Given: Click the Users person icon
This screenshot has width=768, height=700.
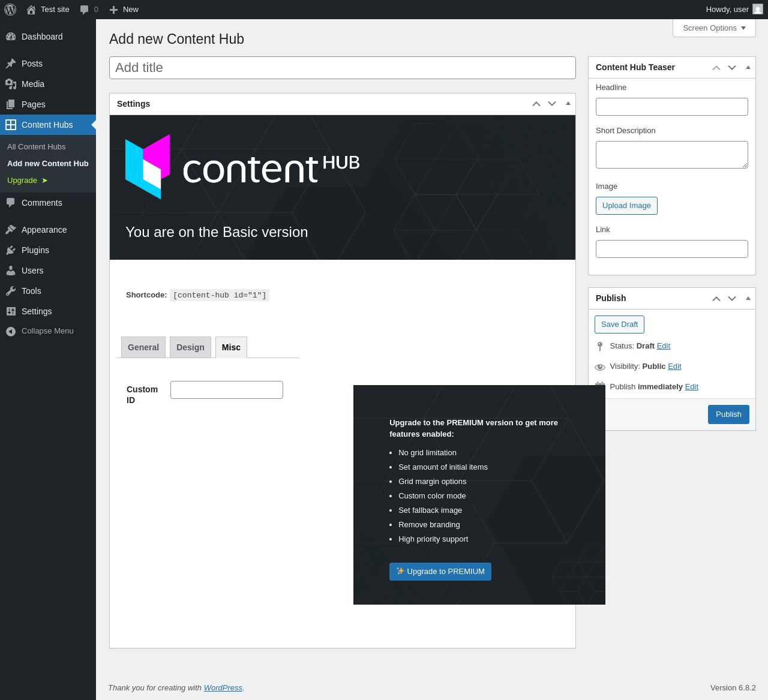Looking at the screenshot, I should pyautogui.click(x=11, y=271).
